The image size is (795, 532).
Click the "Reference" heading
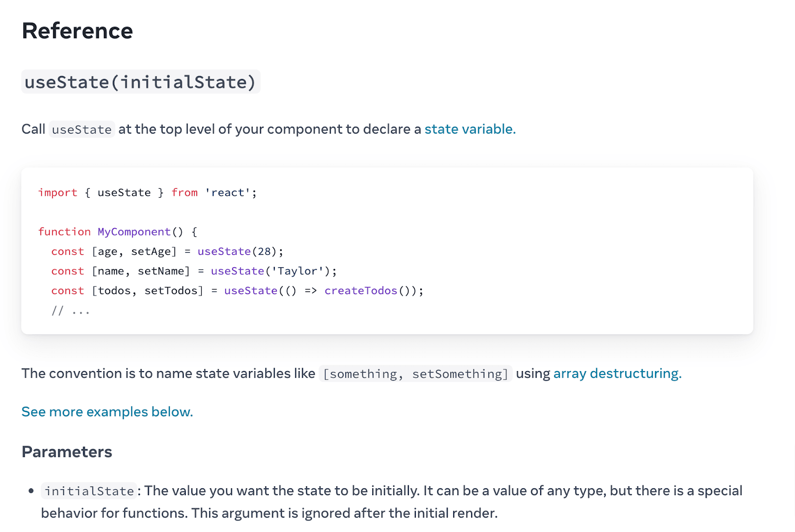(x=78, y=31)
